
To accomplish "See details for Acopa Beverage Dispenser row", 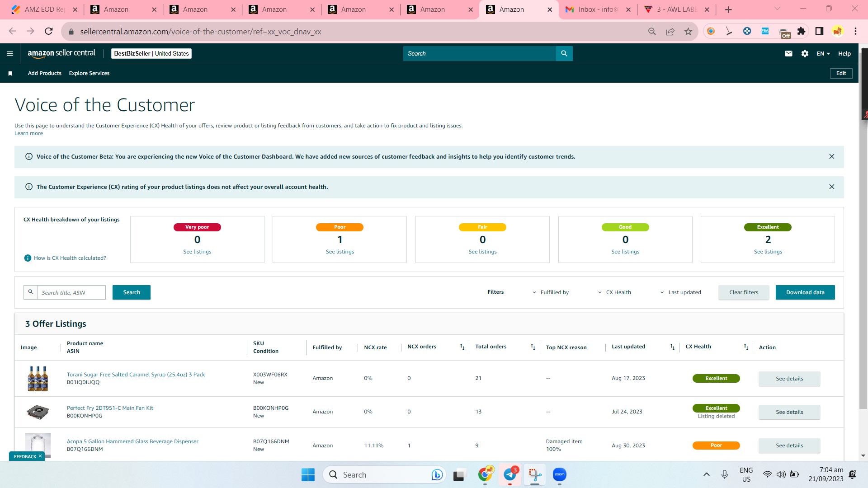I will 789,446.
